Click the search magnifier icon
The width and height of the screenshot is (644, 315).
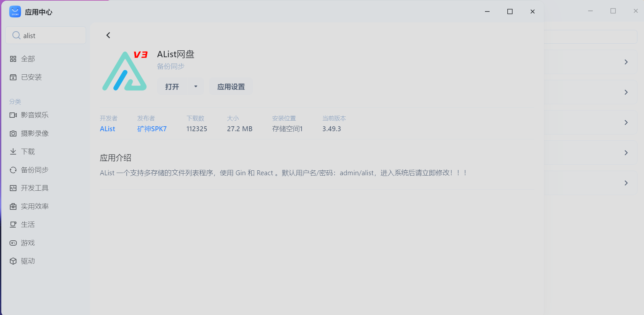pos(16,35)
